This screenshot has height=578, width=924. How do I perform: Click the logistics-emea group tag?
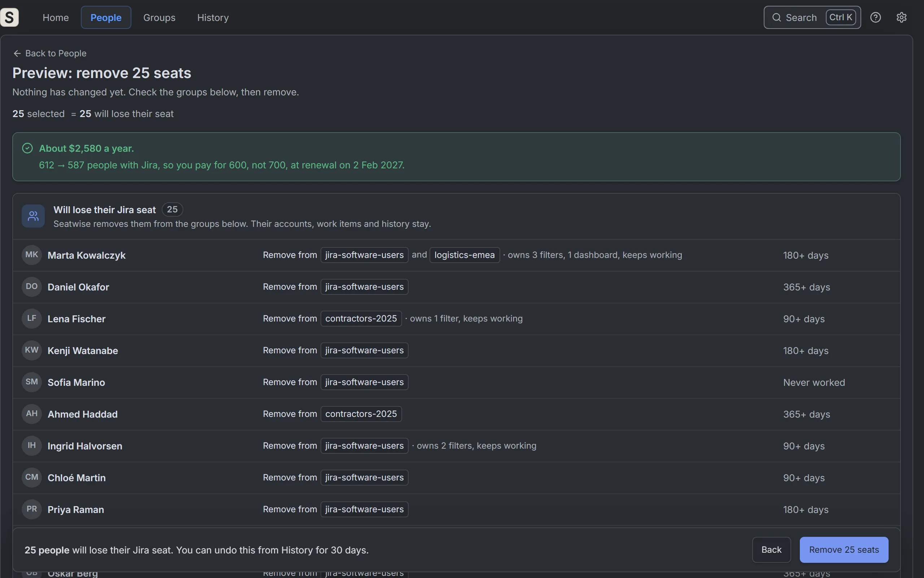coord(464,255)
